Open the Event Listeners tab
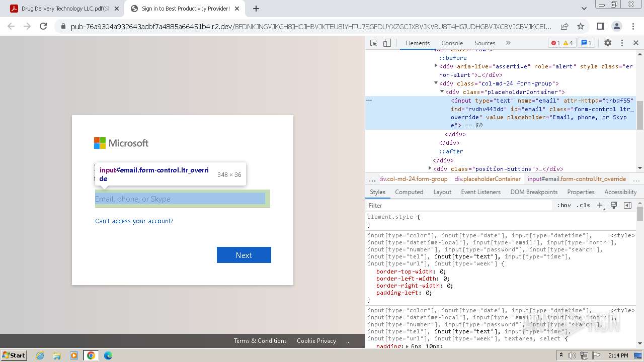Screen dimensions: 644x362 (480, 192)
